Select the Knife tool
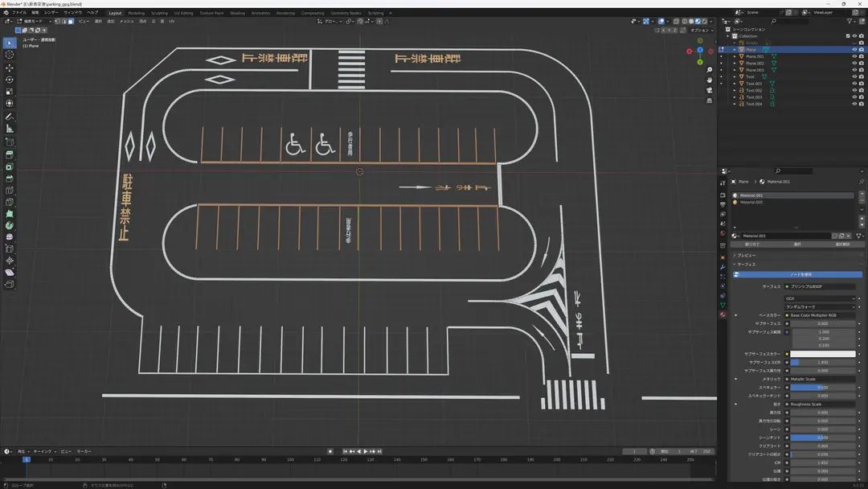 coord(10,202)
